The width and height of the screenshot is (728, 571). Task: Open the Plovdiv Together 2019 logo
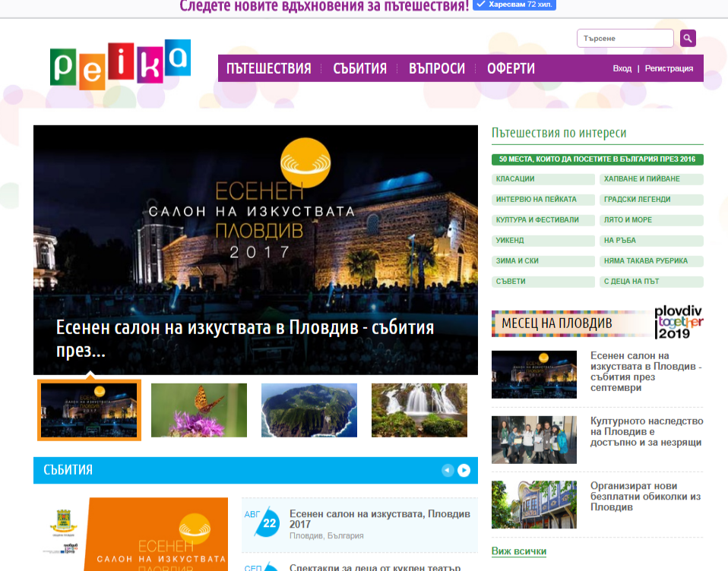click(x=679, y=323)
